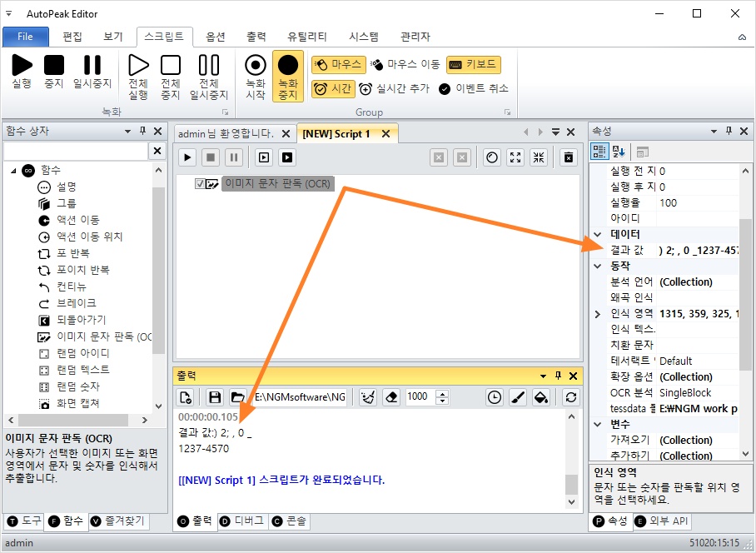This screenshot has height=553, width=756.
Task: Click pause button in script toolbar
Action: [x=234, y=157]
